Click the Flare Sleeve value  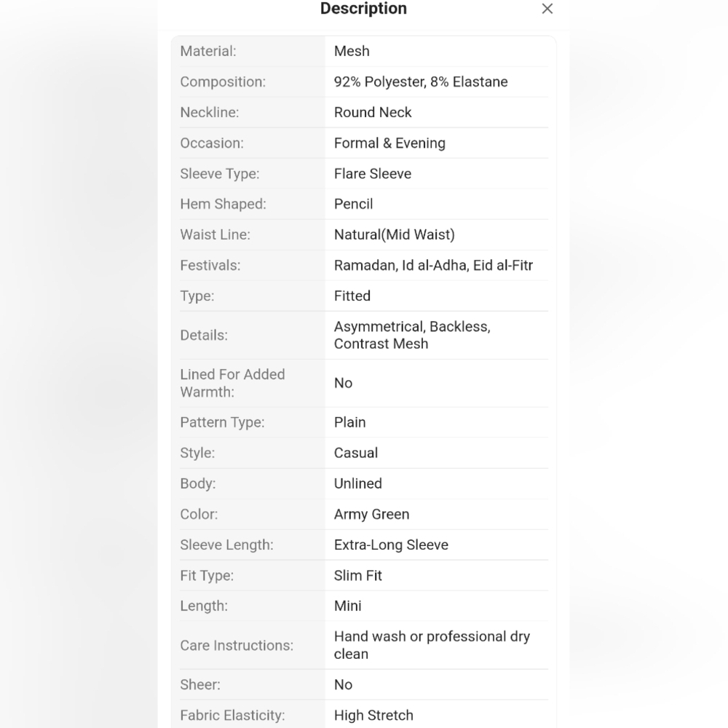coord(372,174)
